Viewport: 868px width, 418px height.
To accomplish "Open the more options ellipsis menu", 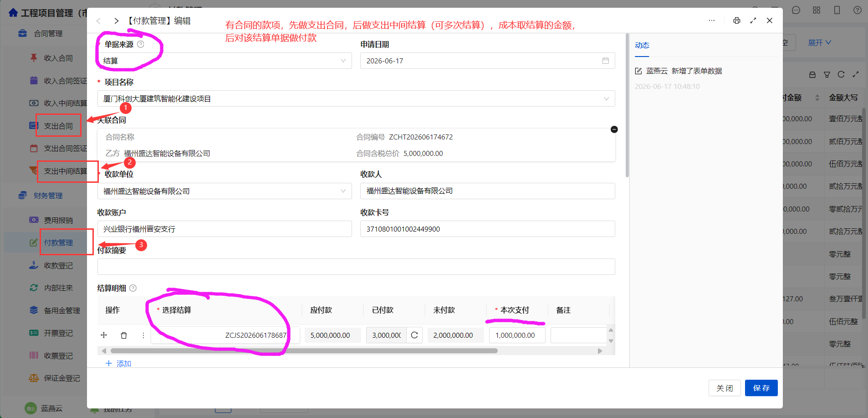I will pos(712,21).
